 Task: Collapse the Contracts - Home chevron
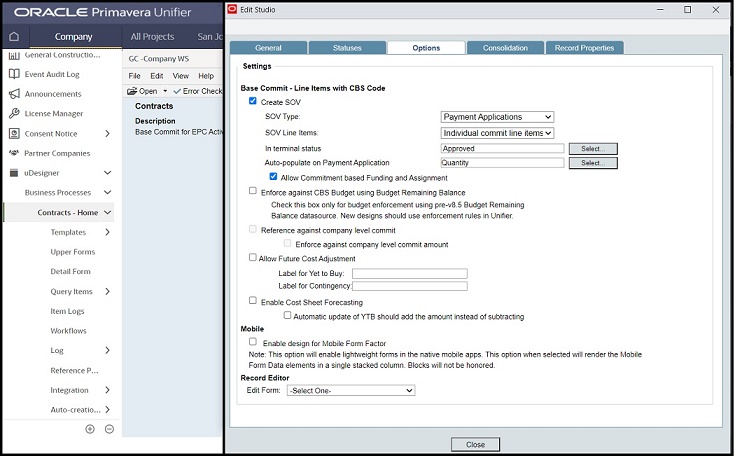[x=107, y=212]
